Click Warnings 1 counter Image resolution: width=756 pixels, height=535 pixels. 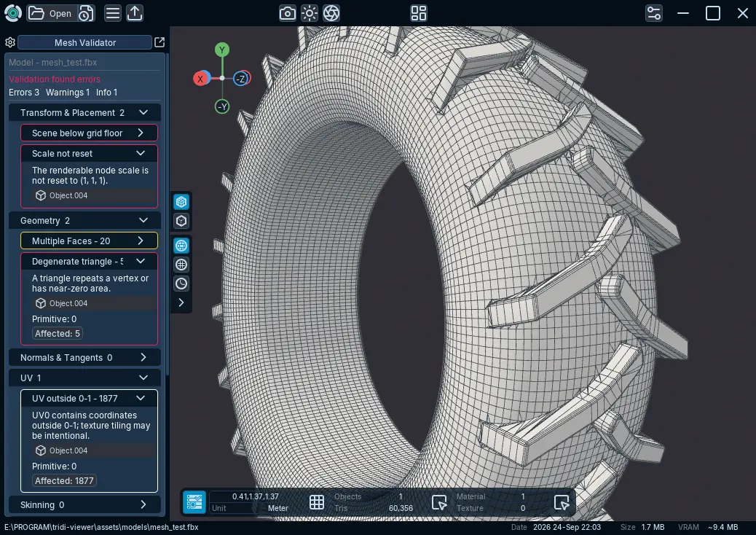tap(68, 92)
